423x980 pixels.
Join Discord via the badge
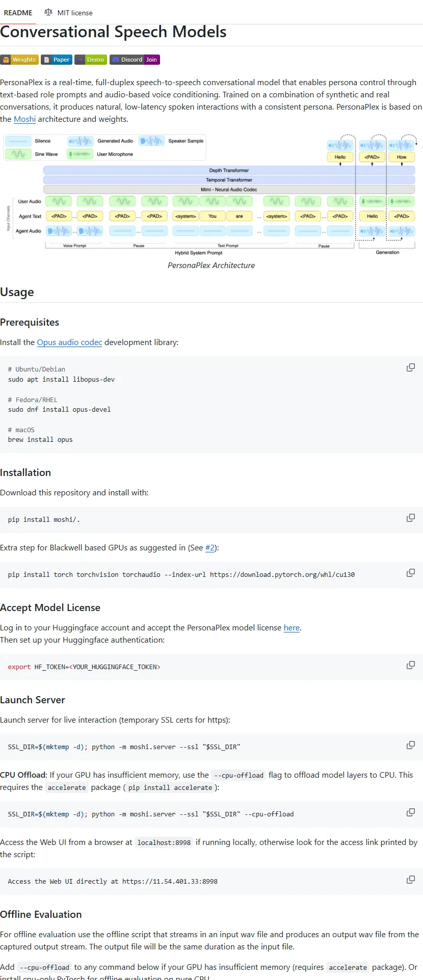pyautogui.click(x=135, y=60)
